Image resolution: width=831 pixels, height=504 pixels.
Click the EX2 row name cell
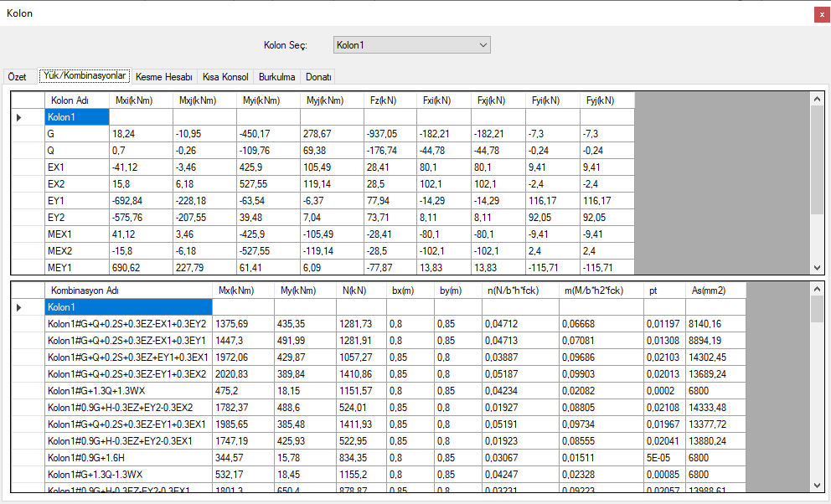pyautogui.click(x=77, y=184)
